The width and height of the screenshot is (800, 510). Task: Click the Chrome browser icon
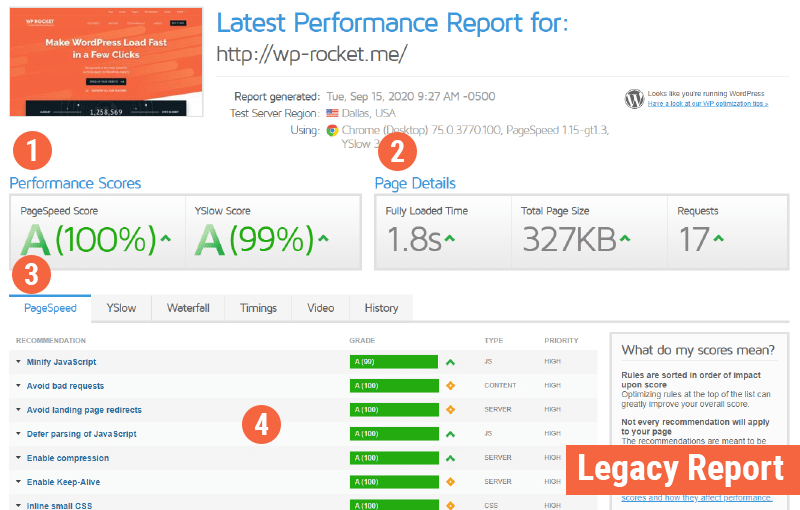(332, 131)
